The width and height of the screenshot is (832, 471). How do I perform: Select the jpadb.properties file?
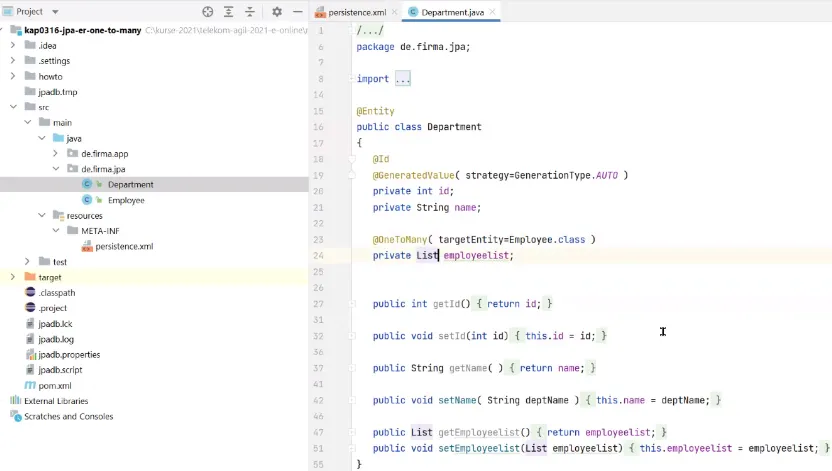pyautogui.click(x=69, y=354)
